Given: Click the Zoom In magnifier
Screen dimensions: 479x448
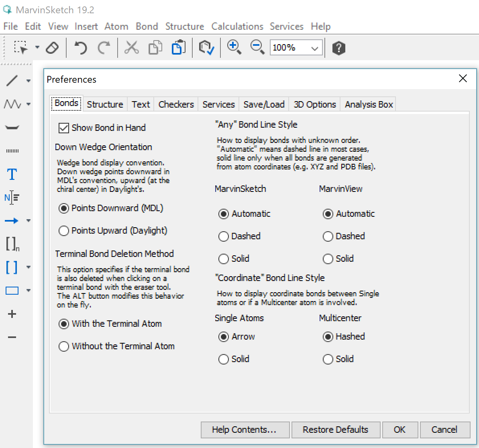Looking at the screenshot, I should [x=234, y=47].
